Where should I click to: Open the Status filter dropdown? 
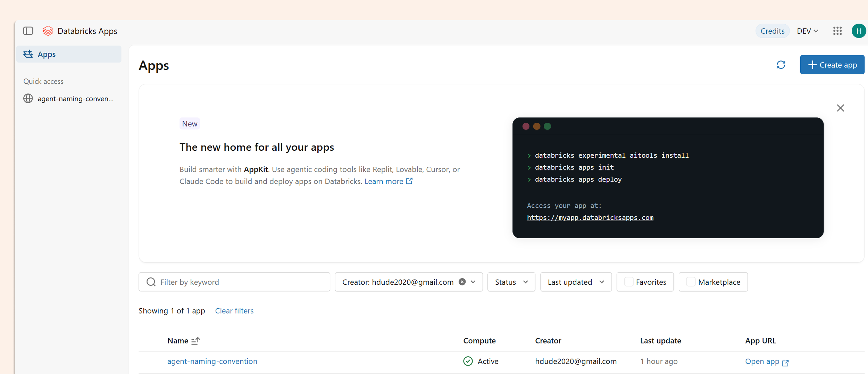click(x=511, y=282)
